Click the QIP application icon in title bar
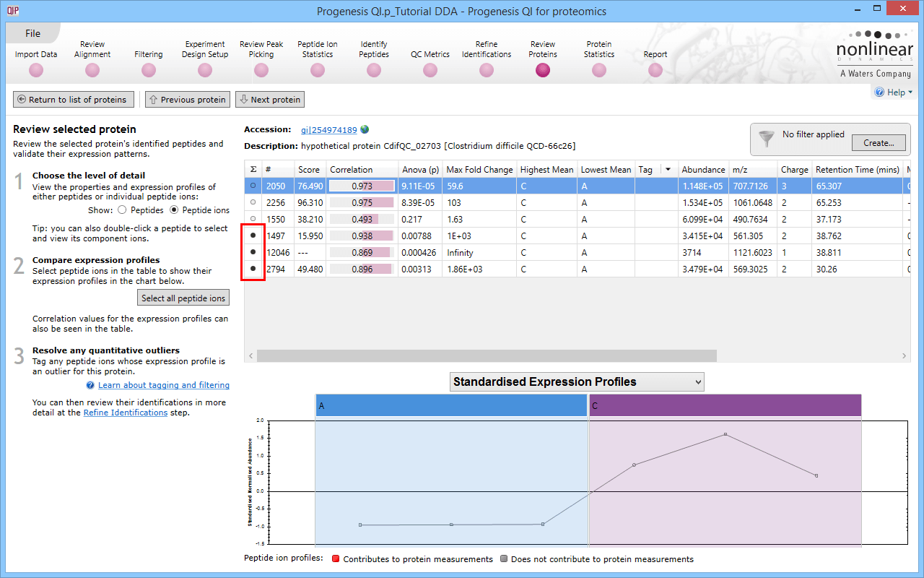This screenshot has width=924, height=578. tap(12, 10)
